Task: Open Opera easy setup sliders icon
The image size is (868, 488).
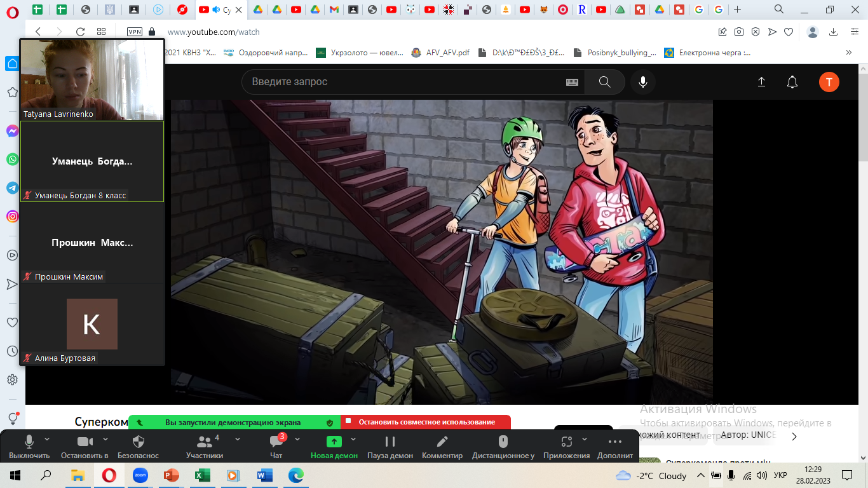Action: [x=855, y=32]
